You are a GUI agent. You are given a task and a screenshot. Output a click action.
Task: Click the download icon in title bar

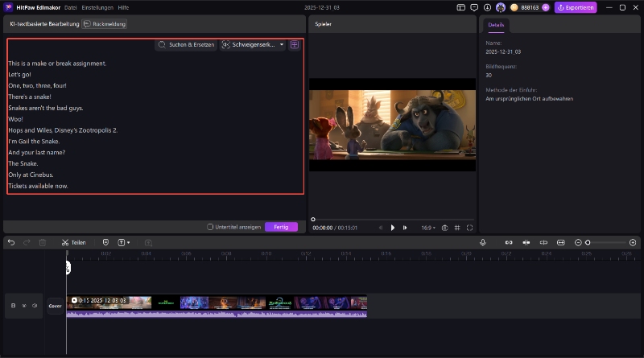coord(486,7)
